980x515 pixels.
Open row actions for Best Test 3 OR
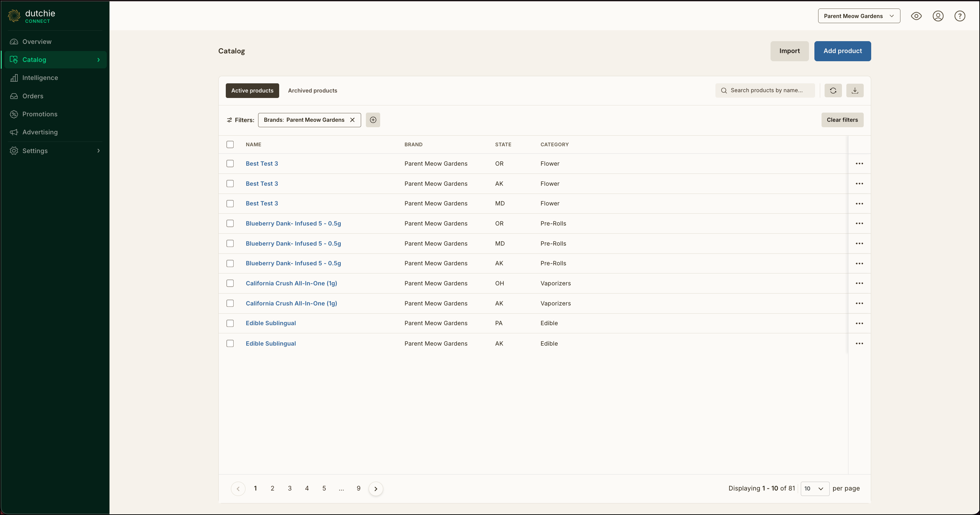[x=859, y=164]
